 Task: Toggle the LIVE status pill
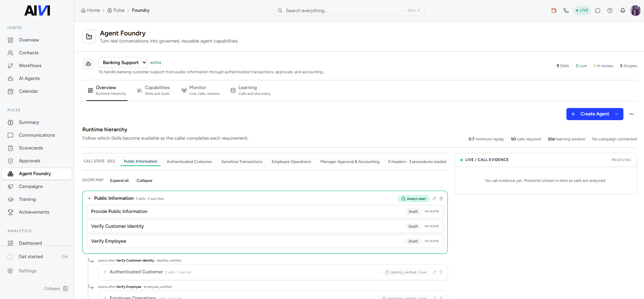582,10
